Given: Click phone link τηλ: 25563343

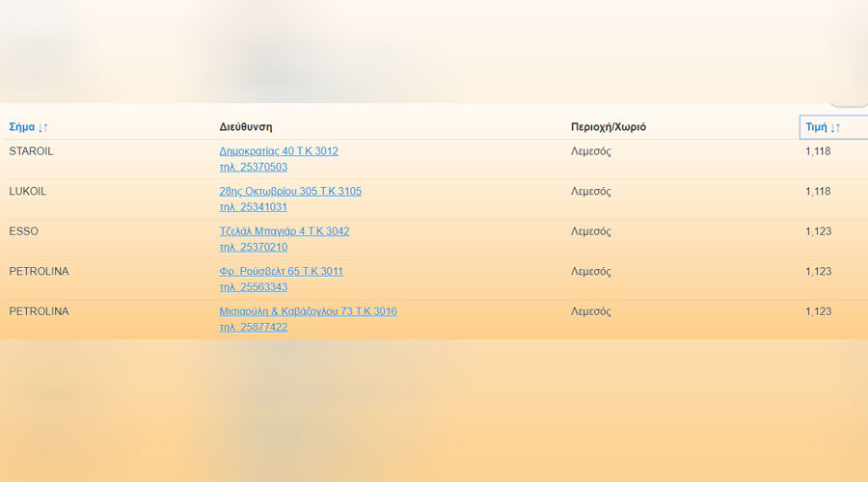Looking at the screenshot, I should (253, 287).
